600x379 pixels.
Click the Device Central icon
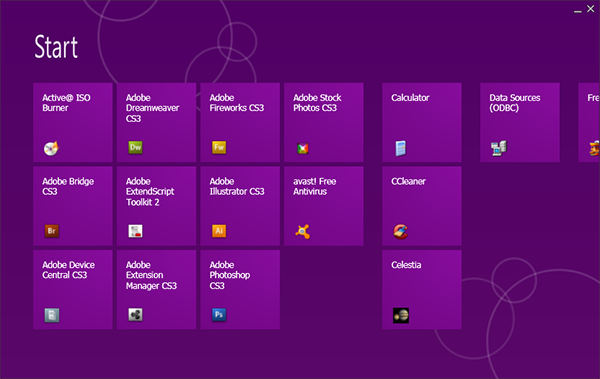tap(52, 315)
